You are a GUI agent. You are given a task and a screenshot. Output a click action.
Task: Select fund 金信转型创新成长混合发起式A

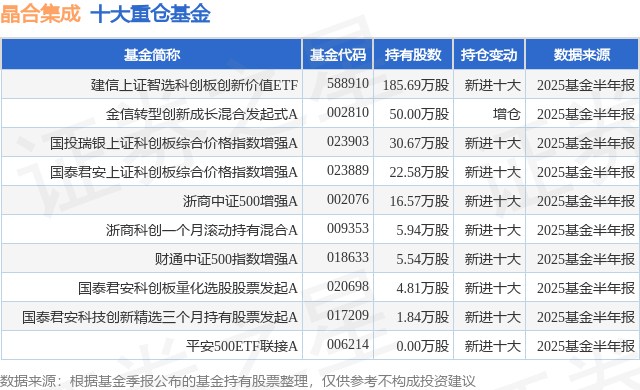[202, 114]
